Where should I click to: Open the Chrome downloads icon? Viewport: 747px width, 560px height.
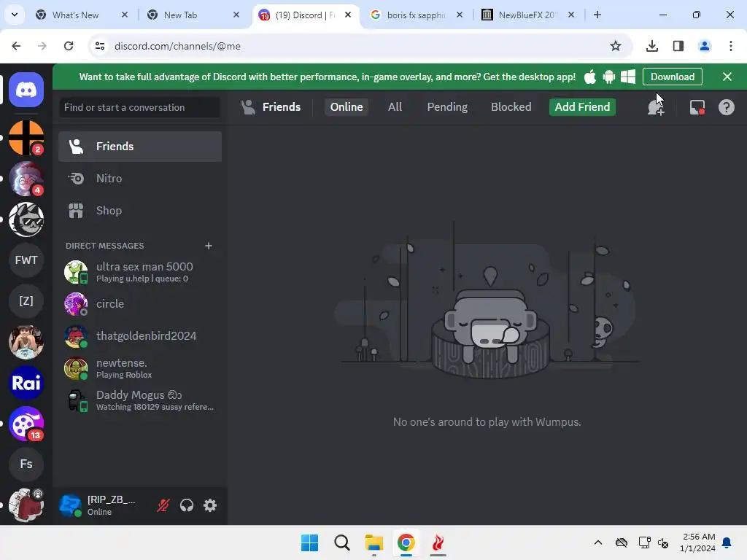point(651,46)
